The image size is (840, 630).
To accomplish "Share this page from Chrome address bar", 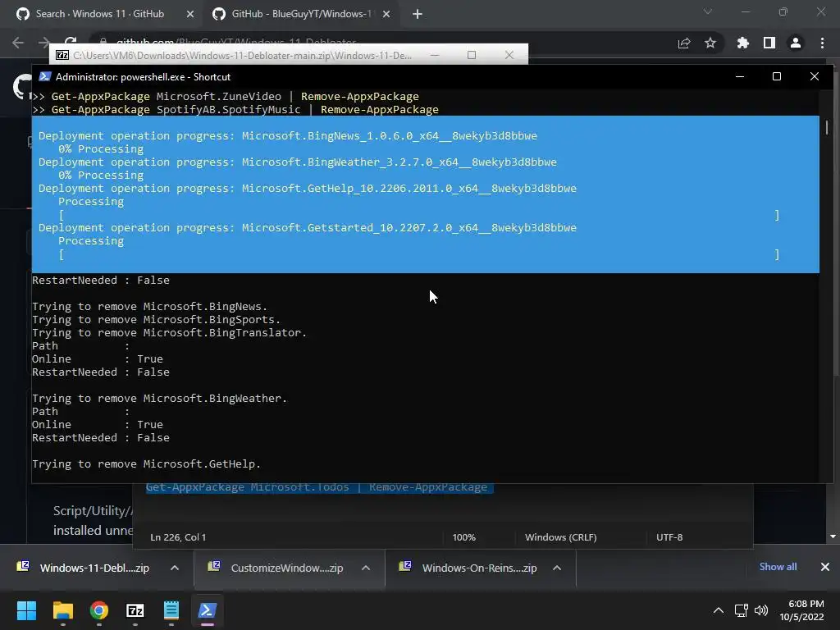I will pyautogui.click(x=684, y=43).
